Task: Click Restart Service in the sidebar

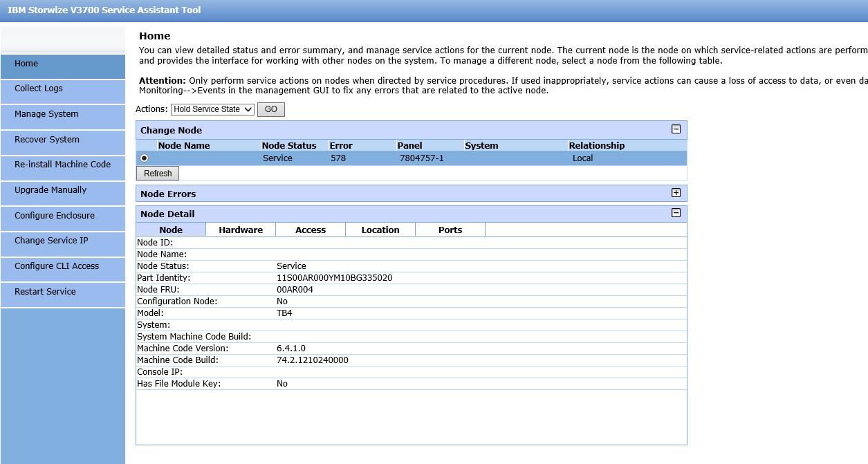Action: 62,291
